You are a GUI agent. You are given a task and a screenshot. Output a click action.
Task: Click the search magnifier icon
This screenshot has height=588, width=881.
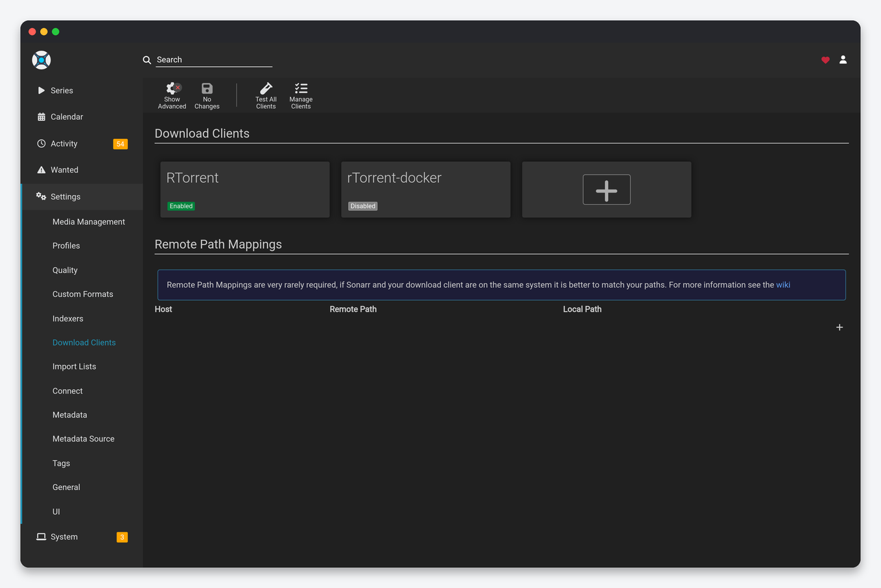(147, 60)
